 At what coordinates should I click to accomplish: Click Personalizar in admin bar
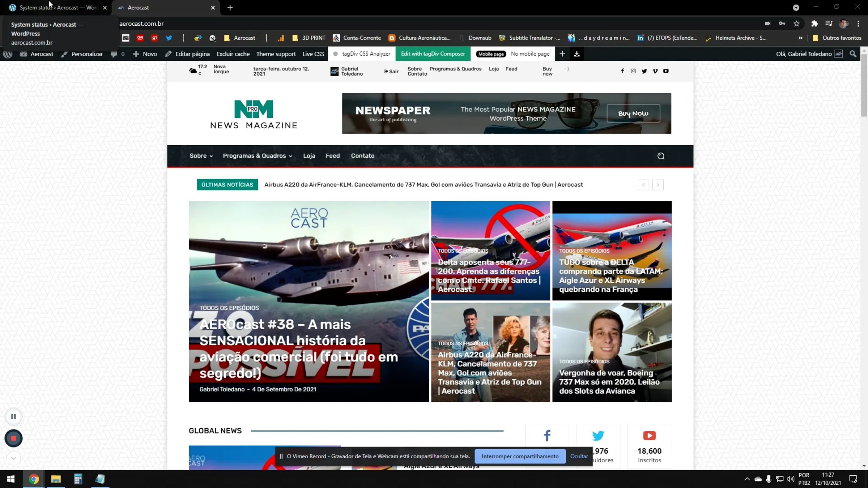82,54
